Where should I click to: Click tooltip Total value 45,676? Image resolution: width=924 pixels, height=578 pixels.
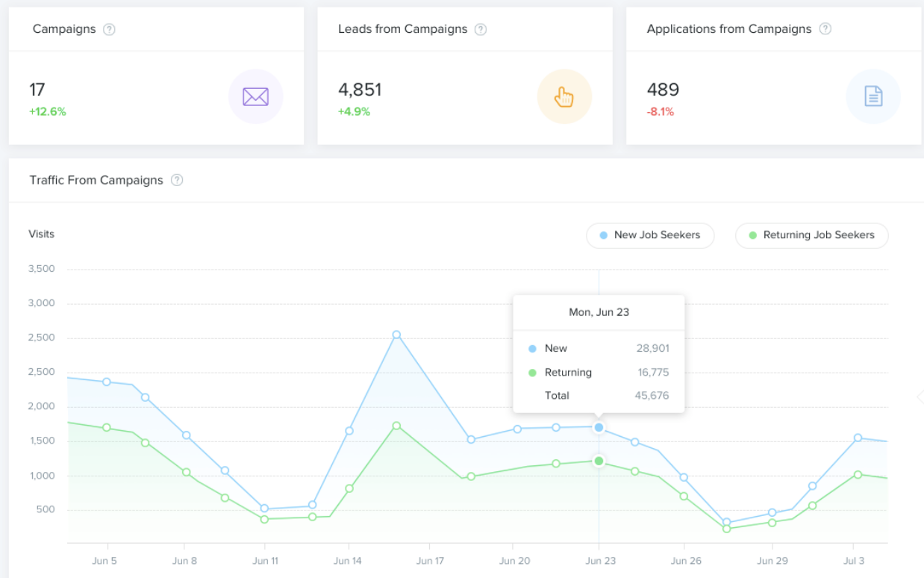[652, 395]
